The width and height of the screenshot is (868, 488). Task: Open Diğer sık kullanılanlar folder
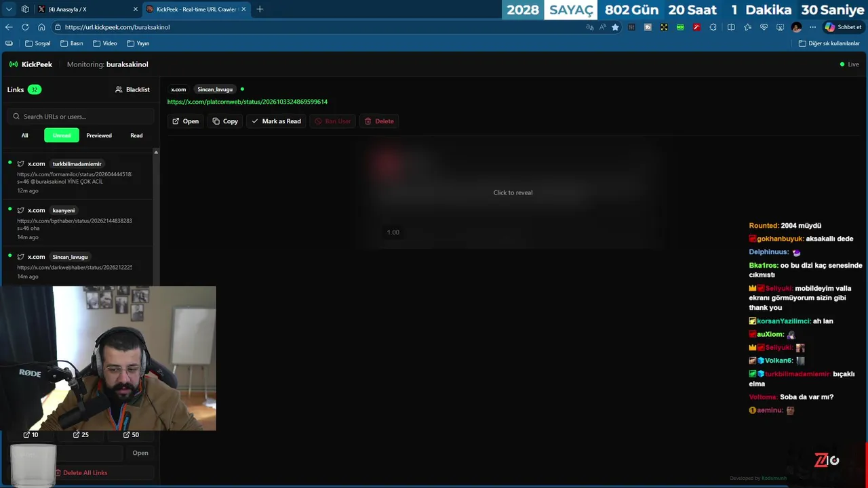coord(829,43)
